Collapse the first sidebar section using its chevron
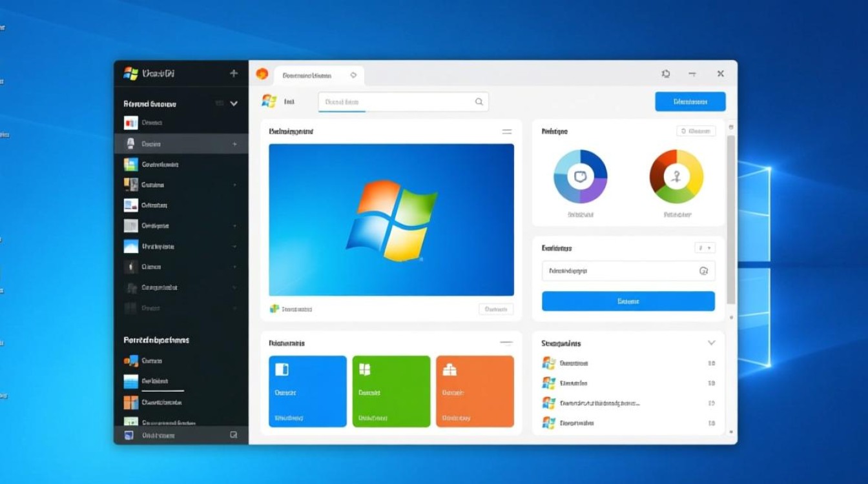This screenshot has height=484, width=868. coord(234,103)
